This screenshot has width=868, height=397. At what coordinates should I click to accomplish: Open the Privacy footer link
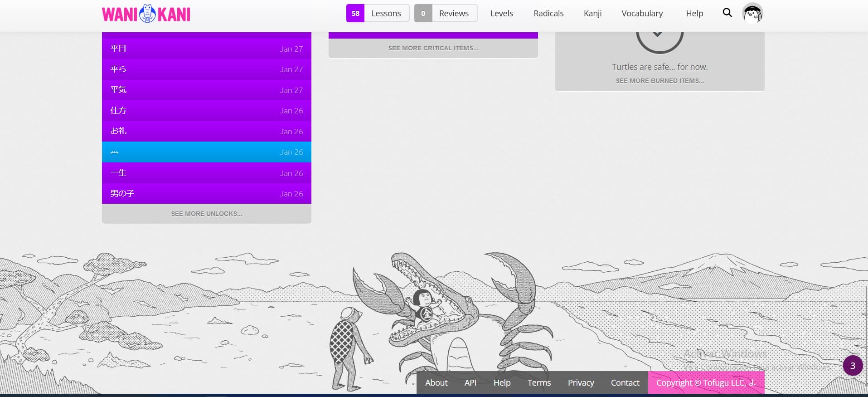click(581, 382)
